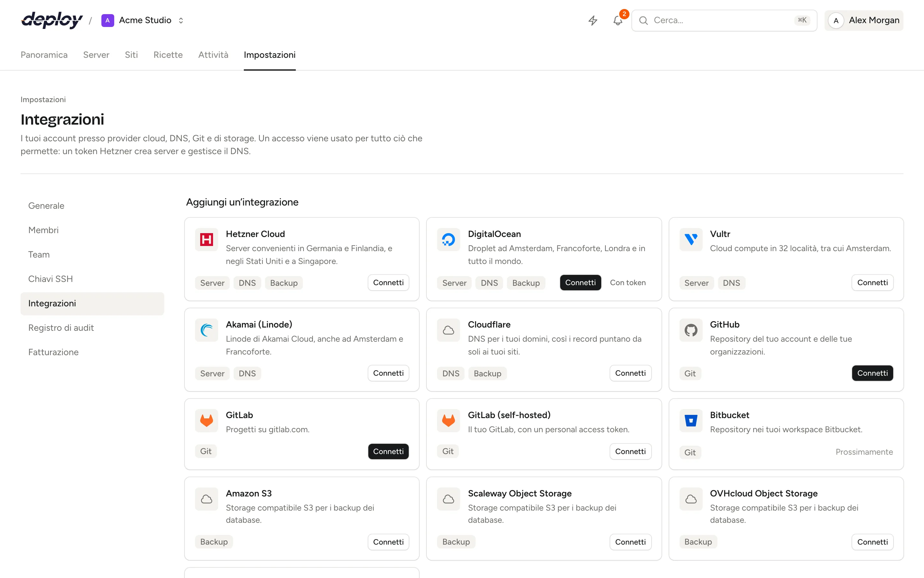Switch to the Attività tab
Image resolution: width=924 pixels, height=578 pixels.
213,55
